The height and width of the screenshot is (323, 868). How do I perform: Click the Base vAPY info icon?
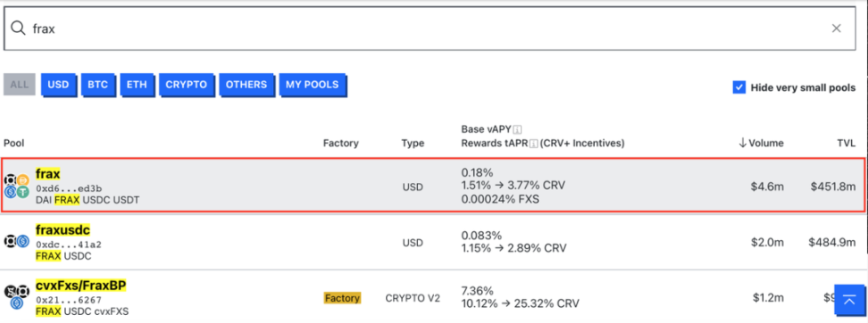tap(518, 129)
